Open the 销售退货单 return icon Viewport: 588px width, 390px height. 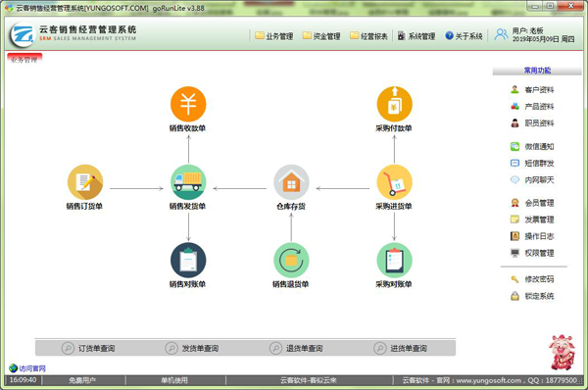tap(291, 261)
